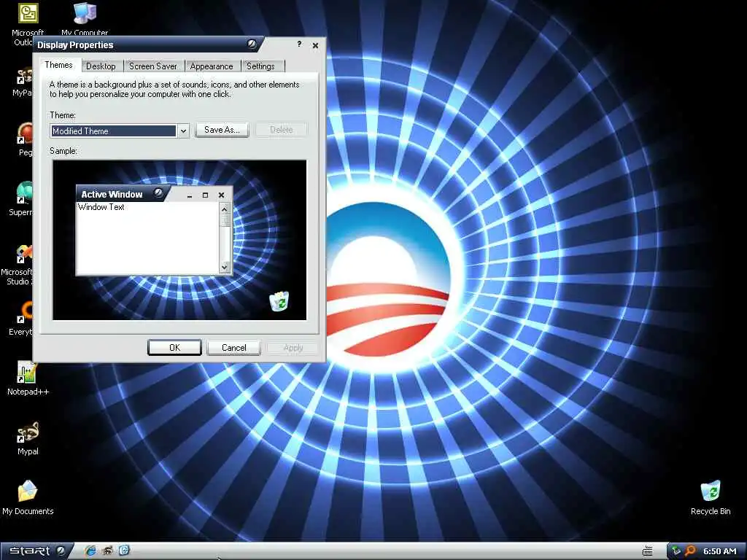Select the My Documents desktop icon
747x560 pixels.
click(x=28, y=497)
